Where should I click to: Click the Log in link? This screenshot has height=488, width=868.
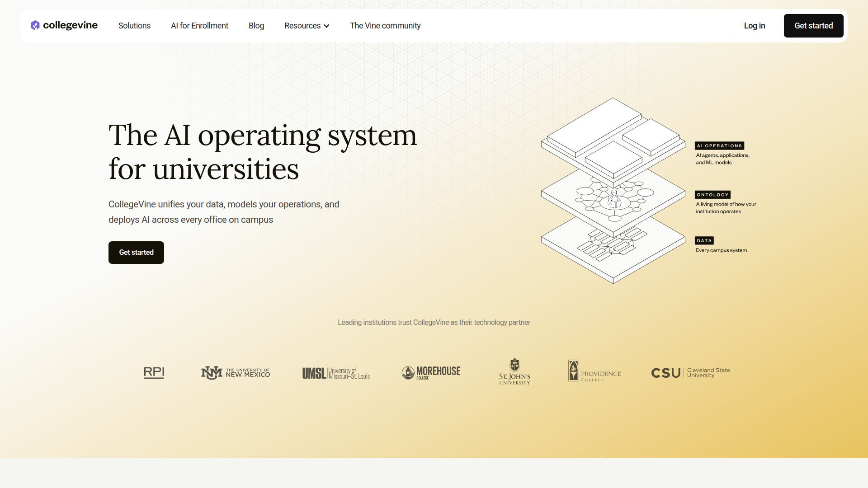pos(755,26)
